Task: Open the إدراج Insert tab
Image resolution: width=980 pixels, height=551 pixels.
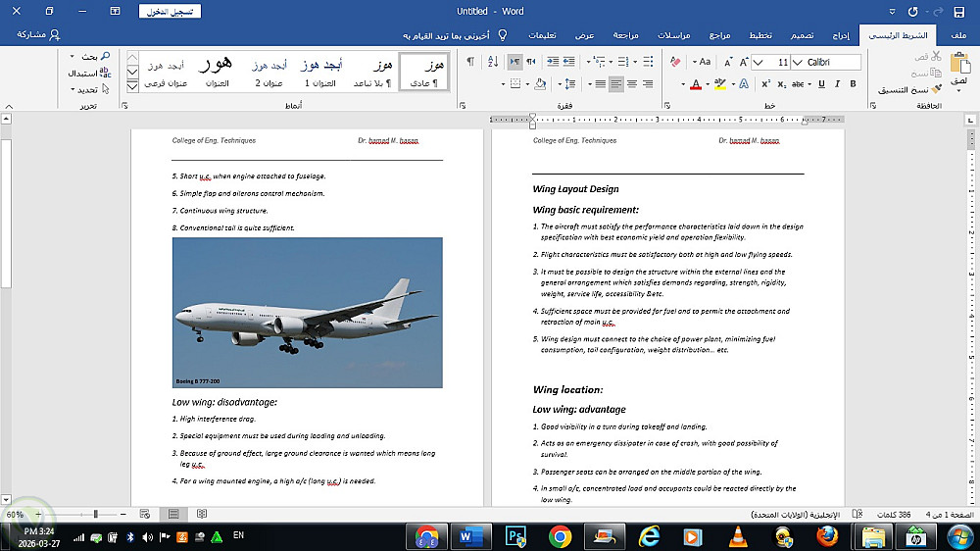Action: coord(841,35)
